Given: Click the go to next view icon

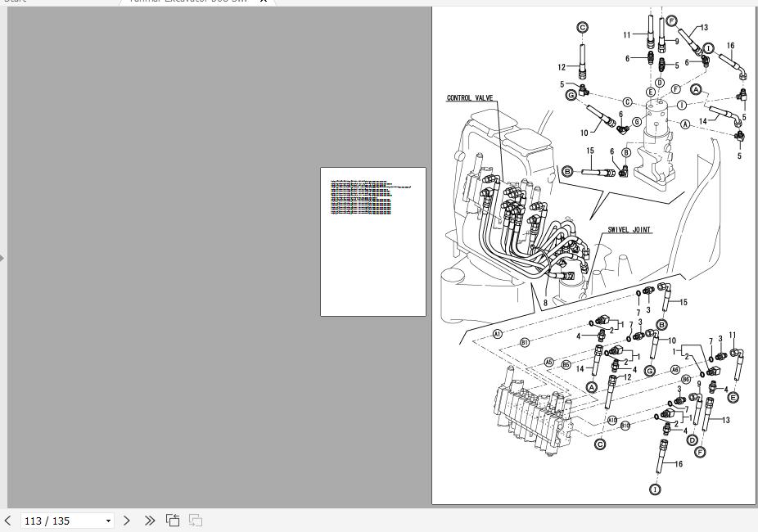Looking at the screenshot, I should 196,521.
